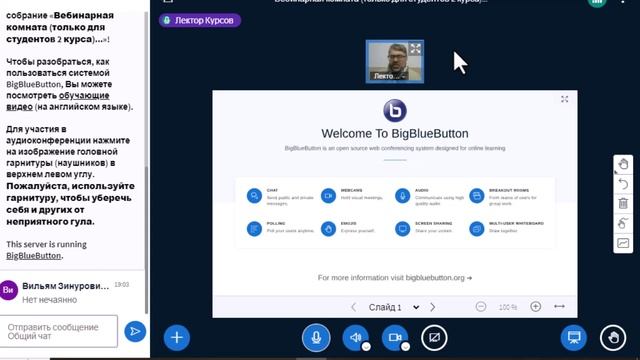Screen dimensions: 640x360
Task: Turn on multi-user whiteboard
Action: coord(623,223)
